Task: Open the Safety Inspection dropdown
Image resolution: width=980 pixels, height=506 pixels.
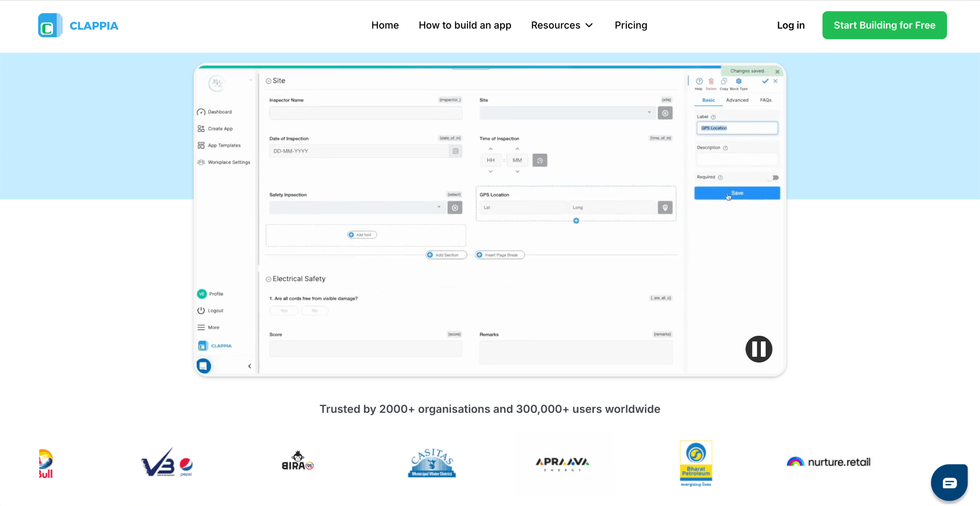Action: coord(357,208)
